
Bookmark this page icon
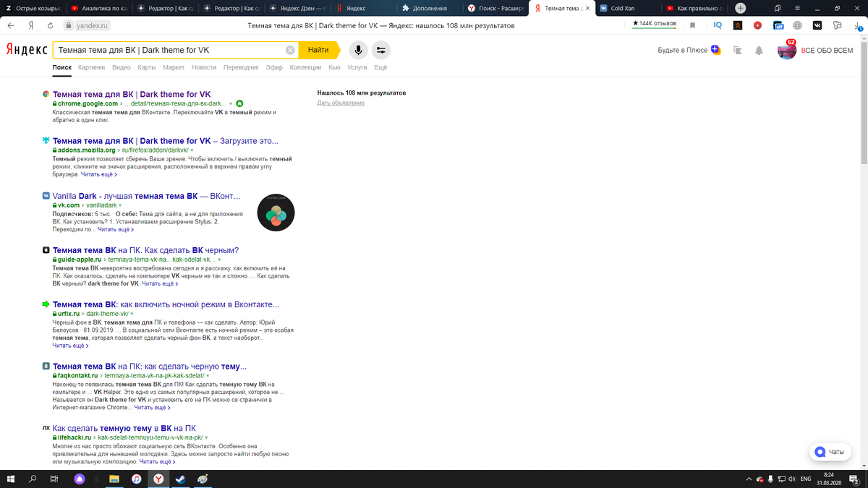[693, 25]
